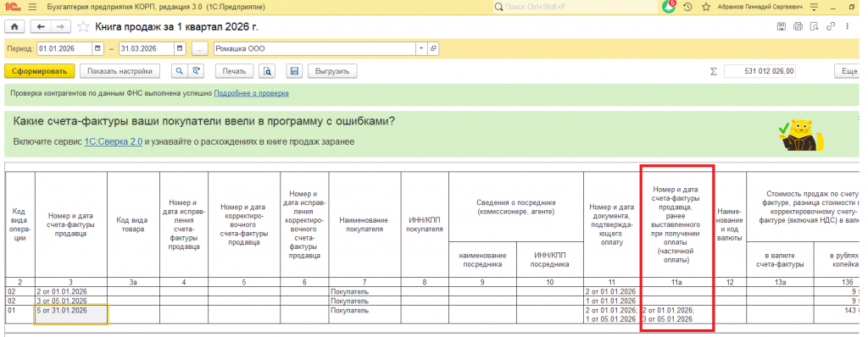Image resolution: width=868 pixels, height=337 pixels.
Task: Open history clock icon in title bar
Action: 688,7
